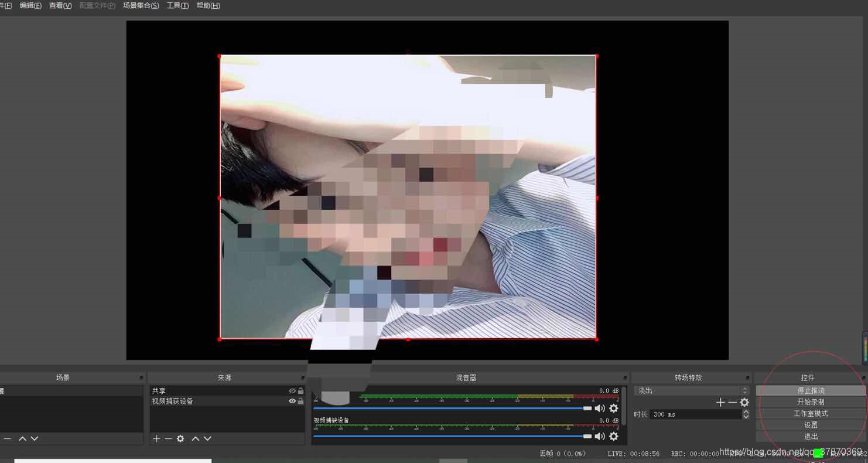Open the 淡出 transition dropdown
Screen dimensions: 868x463
pyautogui.click(x=692, y=390)
